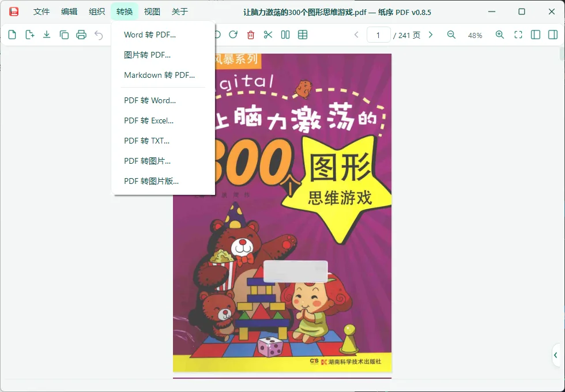
Task: Go to next page arrow
Action: pos(431,35)
